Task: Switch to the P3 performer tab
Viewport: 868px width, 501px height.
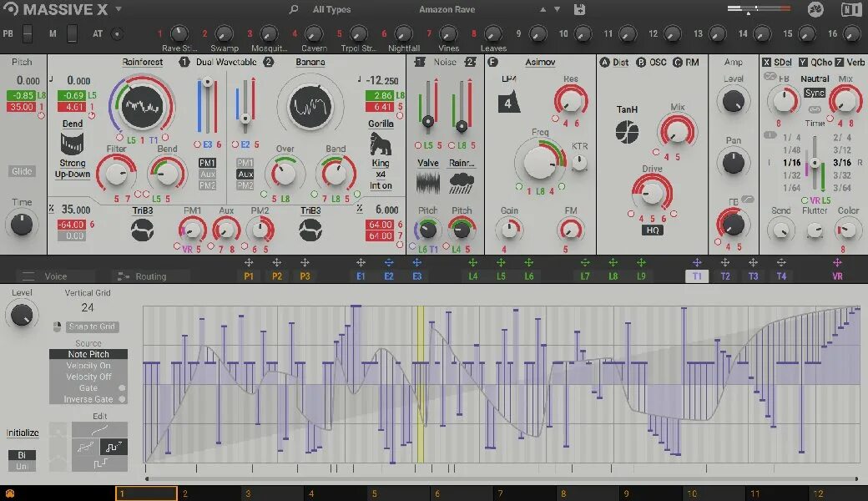Action: (x=305, y=276)
